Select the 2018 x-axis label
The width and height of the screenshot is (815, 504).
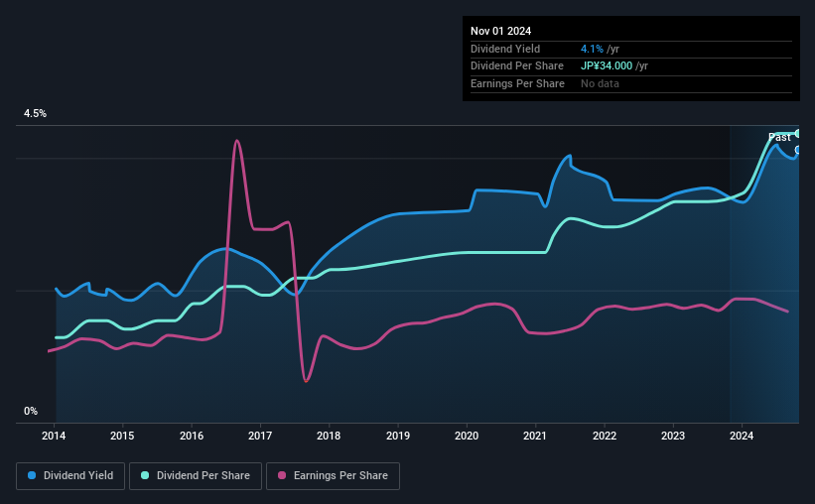329,436
